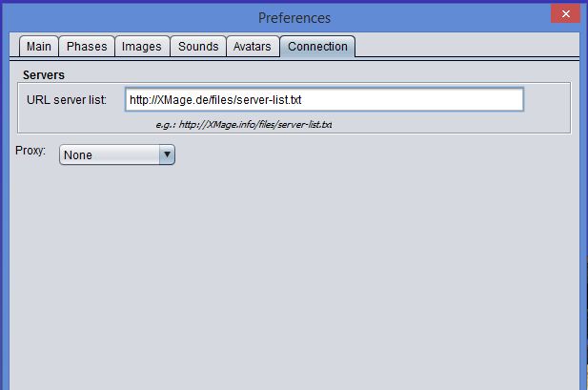Go to the Sounds tab
The image size is (588, 390).
198,47
